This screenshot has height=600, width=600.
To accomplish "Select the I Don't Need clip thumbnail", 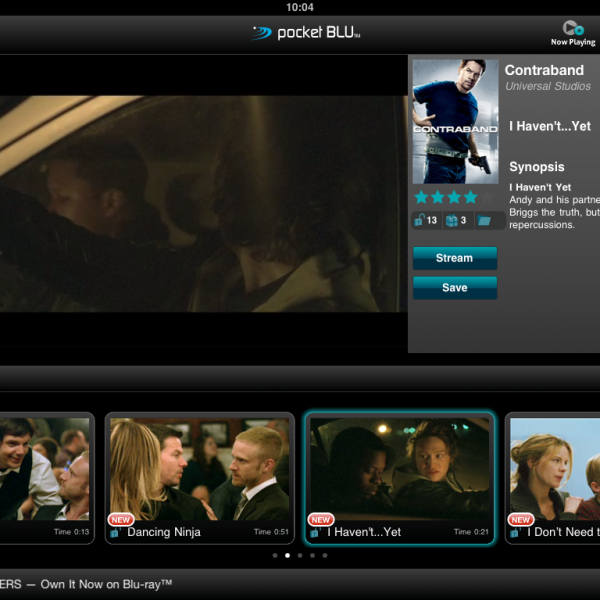I will pyautogui.click(x=555, y=470).
